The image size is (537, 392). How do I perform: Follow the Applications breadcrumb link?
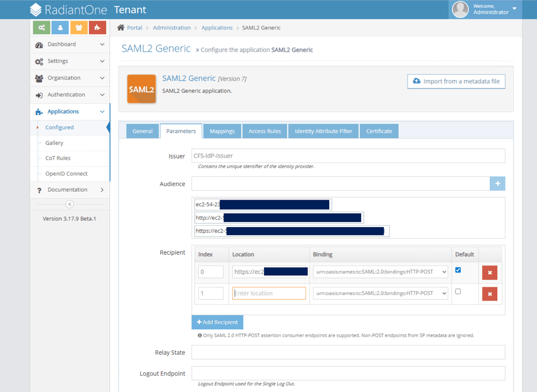point(217,28)
